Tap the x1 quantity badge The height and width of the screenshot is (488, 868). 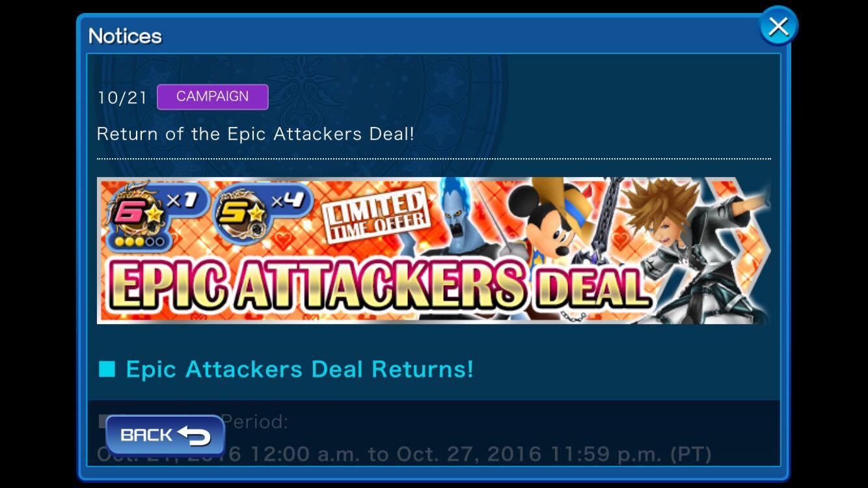coord(182,201)
